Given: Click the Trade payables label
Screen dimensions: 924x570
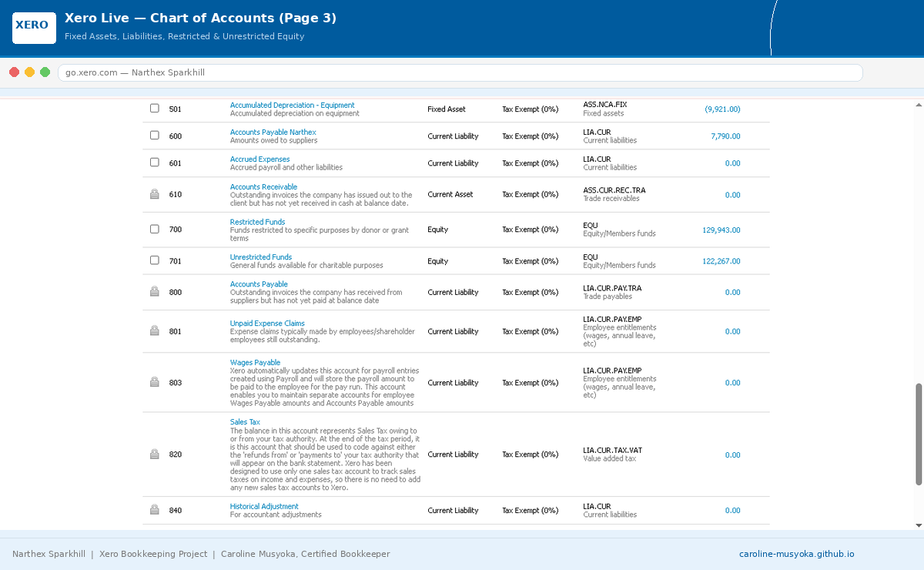Looking at the screenshot, I should [x=608, y=297].
